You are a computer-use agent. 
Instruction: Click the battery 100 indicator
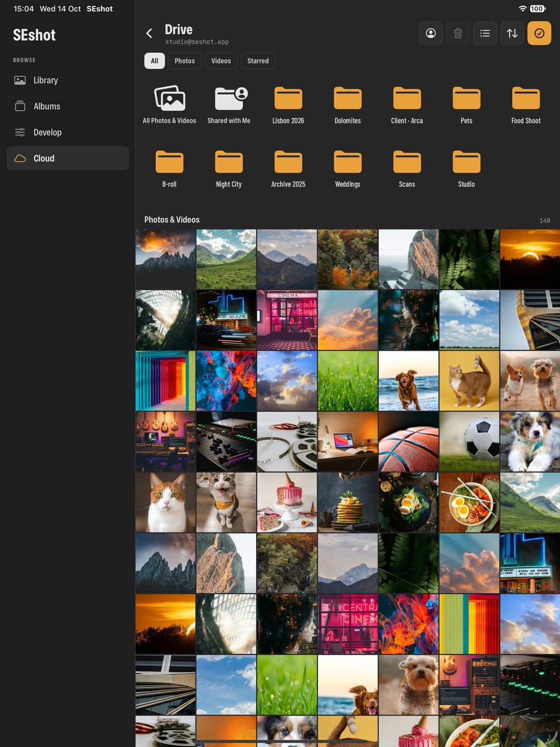tap(538, 9)
